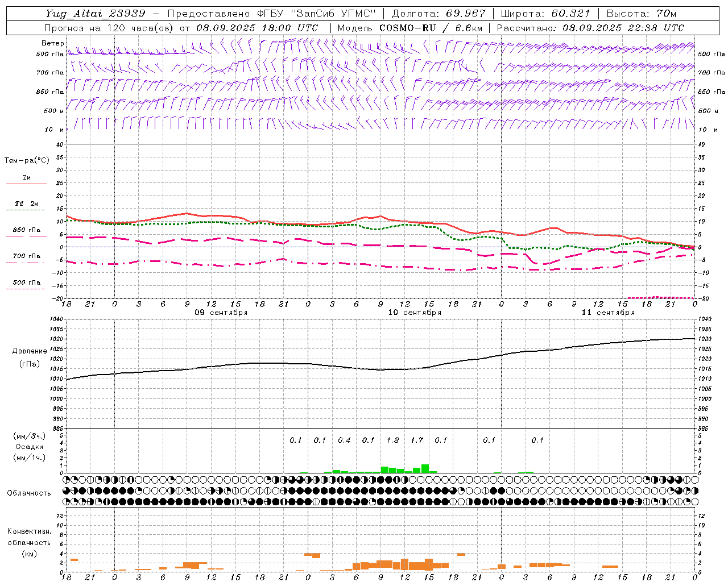
Task: Click the 'Высота: 70м' header value
Action: pyautogui.click(x=641, y=14)
